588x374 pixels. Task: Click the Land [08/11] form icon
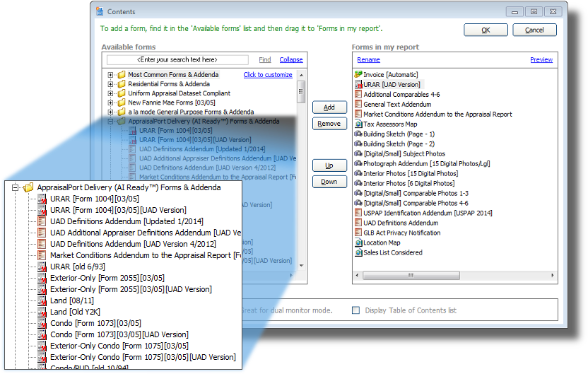pyautogui.click(x=42, y=300)
